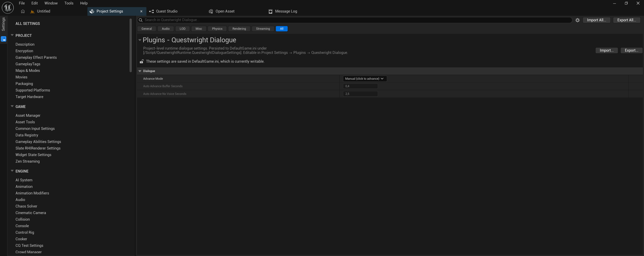Viewport: 644px width, 256px height.
Task: Open the settings gear options icon
Action: click(578, 20)
